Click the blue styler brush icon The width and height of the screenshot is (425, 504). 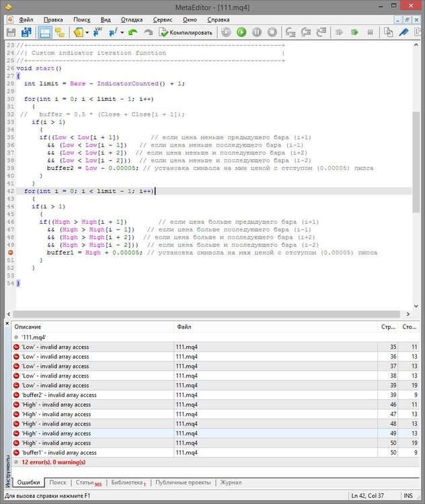(403, 32)
